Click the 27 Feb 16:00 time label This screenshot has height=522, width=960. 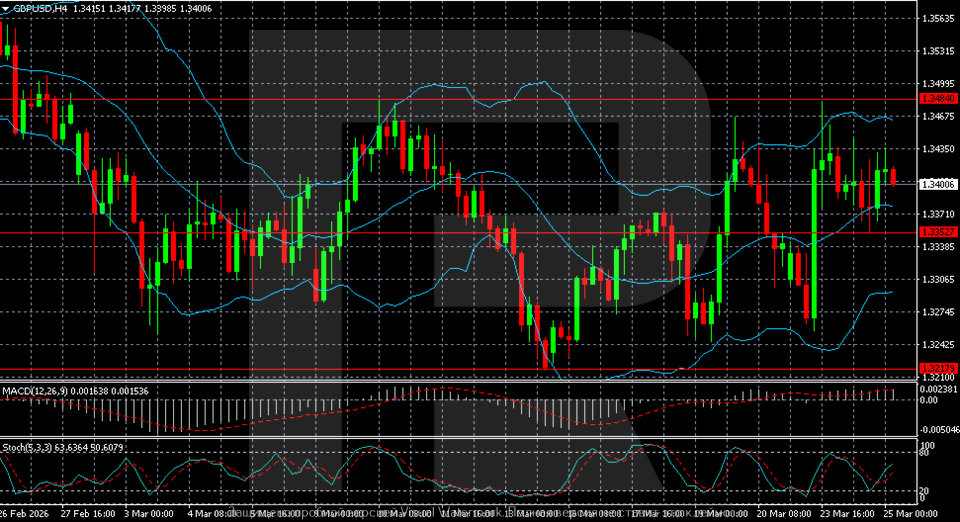pos(87,513)
